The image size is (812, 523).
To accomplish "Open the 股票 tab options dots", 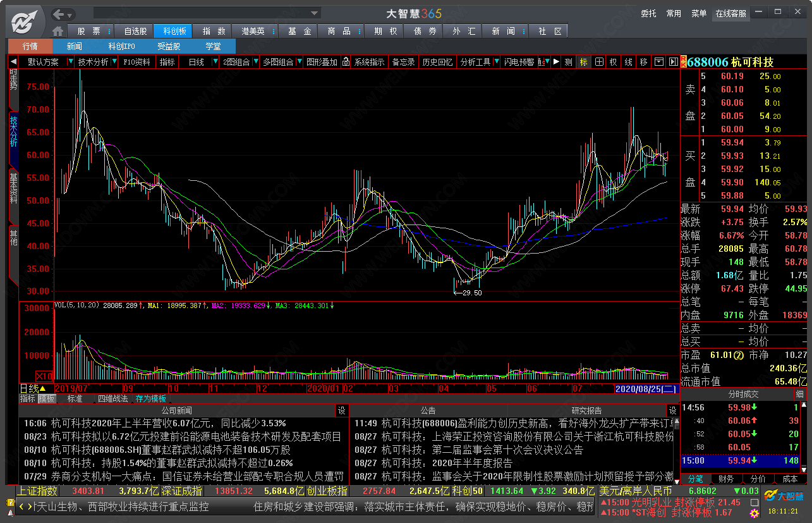I will tap(109, 31).
